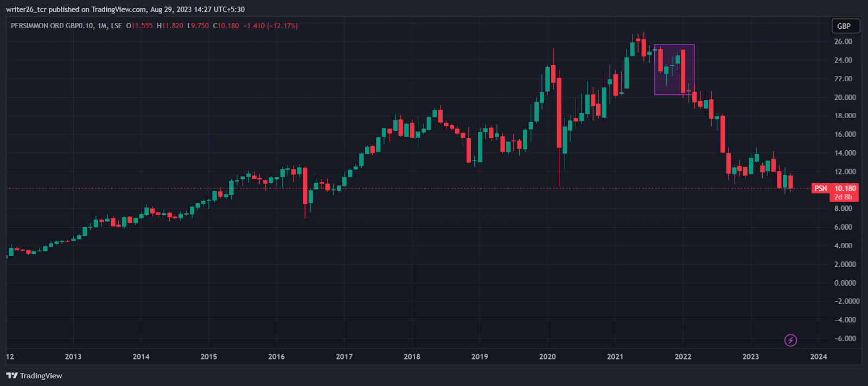Click the purple lightning bolt icon
Screen dimensions: 868x386
(791, 340)
